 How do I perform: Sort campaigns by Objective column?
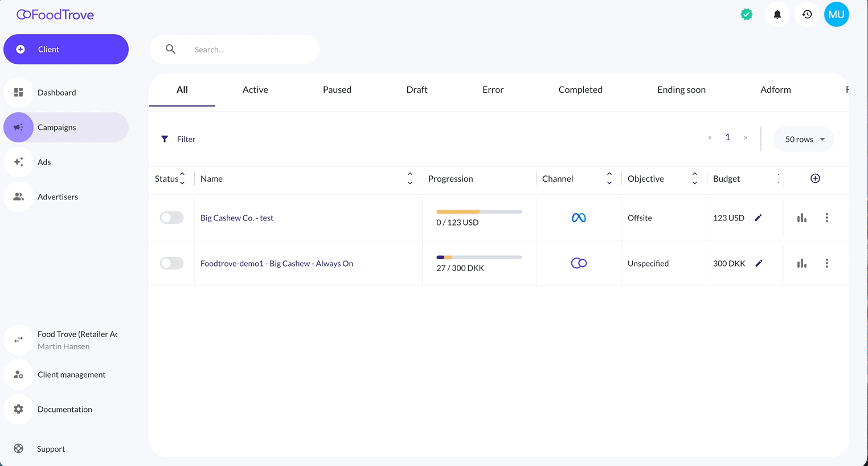[x=694, y=178]
